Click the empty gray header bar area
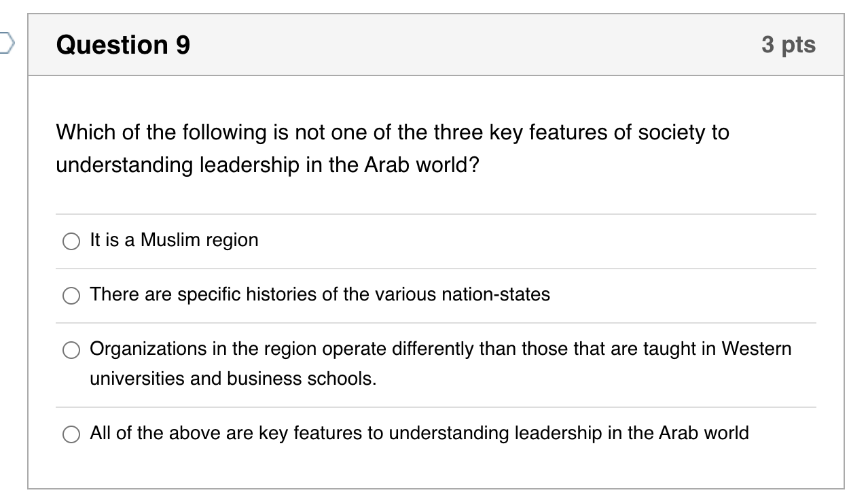868x499 pixels. pyautogui.click(x=475, y=45)
